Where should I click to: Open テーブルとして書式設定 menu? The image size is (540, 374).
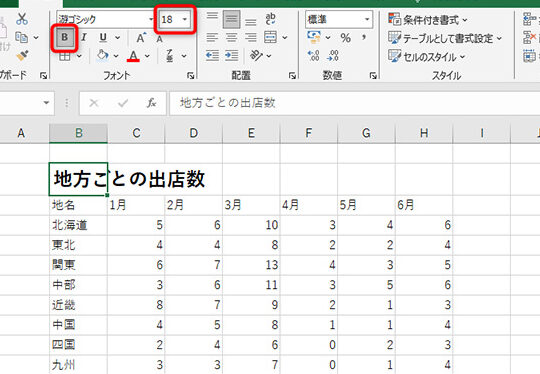(x=445, y=38)
